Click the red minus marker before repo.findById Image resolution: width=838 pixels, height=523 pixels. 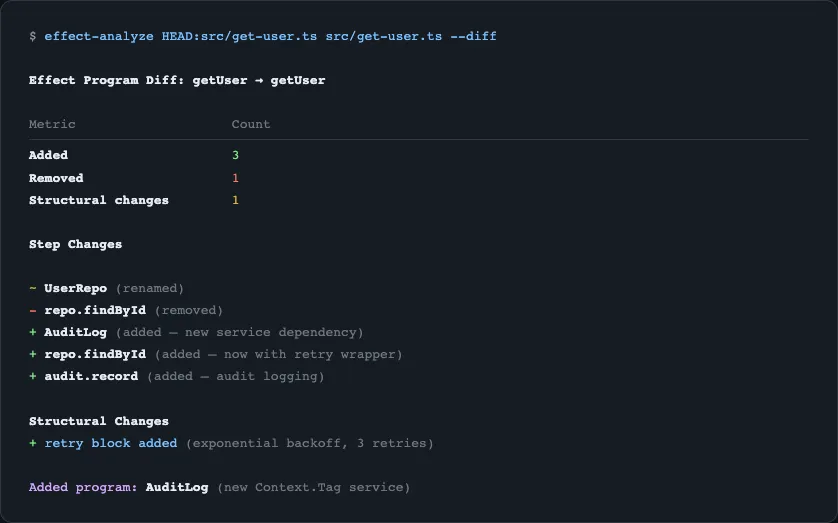(33, 310)
